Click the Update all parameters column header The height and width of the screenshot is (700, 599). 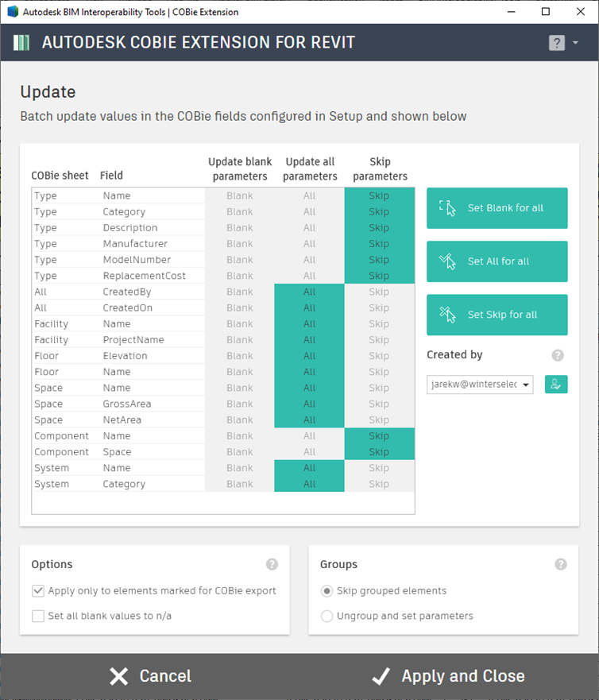(x=310, y=168)
